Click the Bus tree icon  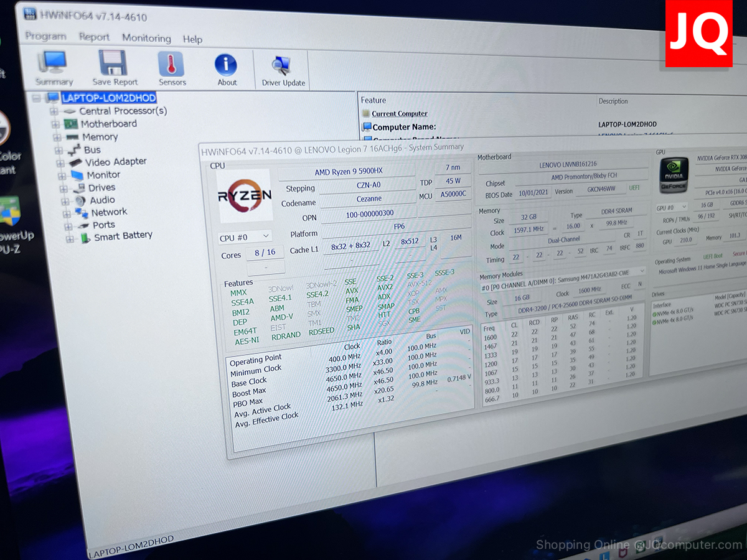(73, 150)
